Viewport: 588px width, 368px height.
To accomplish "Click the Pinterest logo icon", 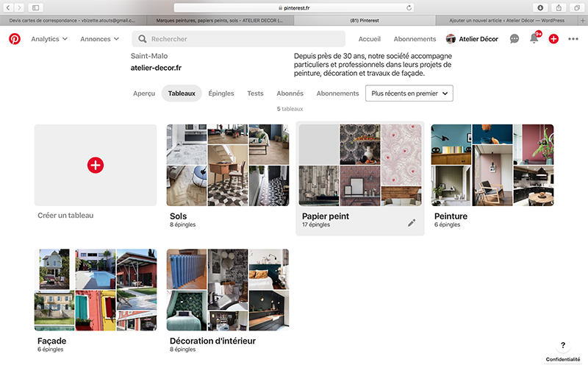I will [15, 39].
